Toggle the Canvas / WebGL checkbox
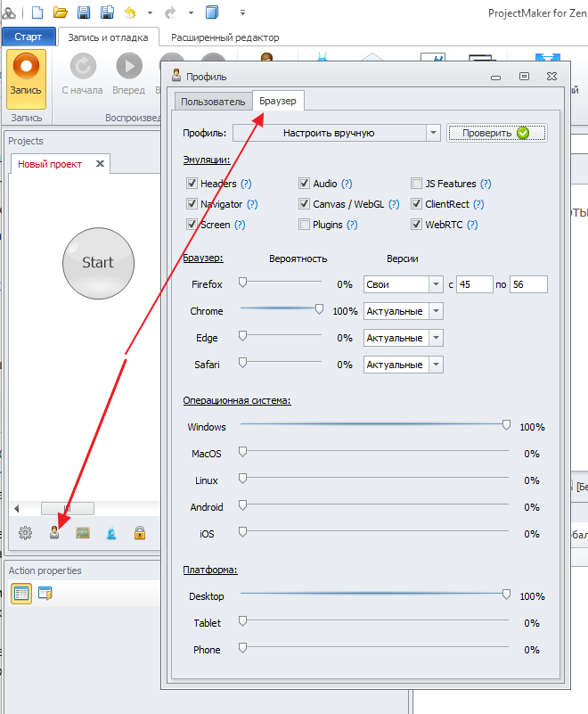Viewport: 588px width, 714px height. (x=304, y=204)
